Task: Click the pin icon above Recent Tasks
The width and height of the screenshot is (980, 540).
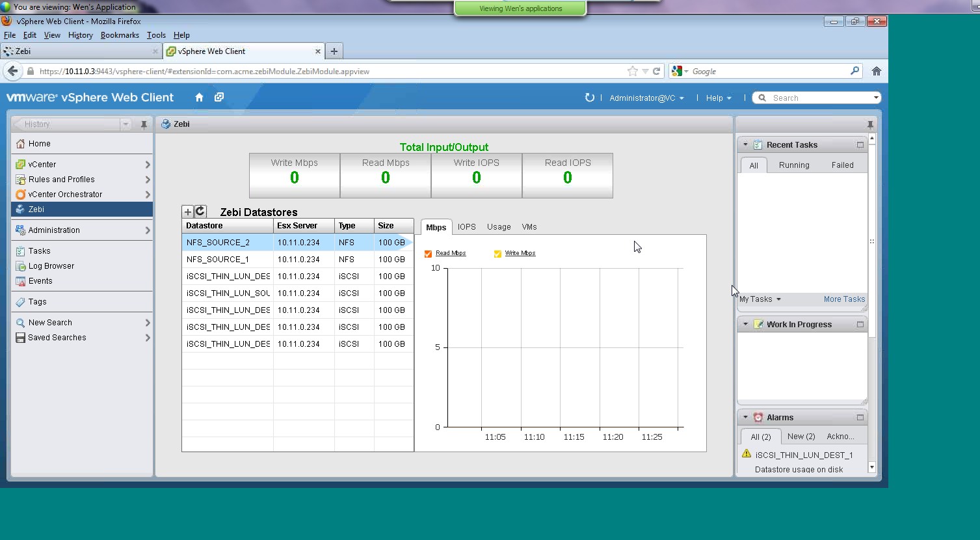Action: 870,124
